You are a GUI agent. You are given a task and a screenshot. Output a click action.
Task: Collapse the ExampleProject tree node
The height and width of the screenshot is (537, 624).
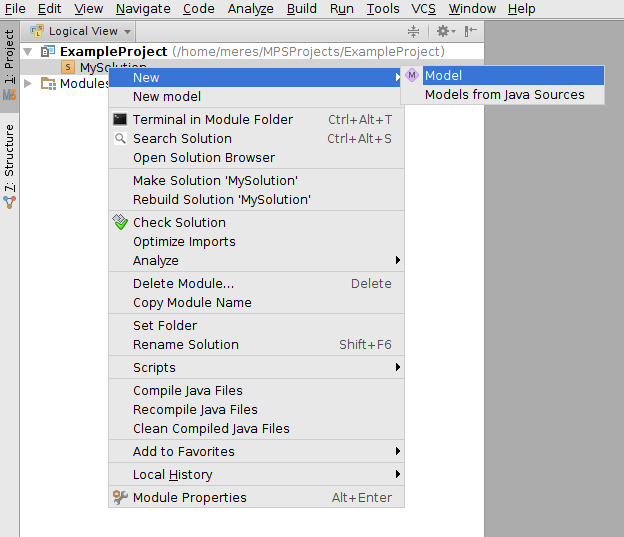click(28, 52)
